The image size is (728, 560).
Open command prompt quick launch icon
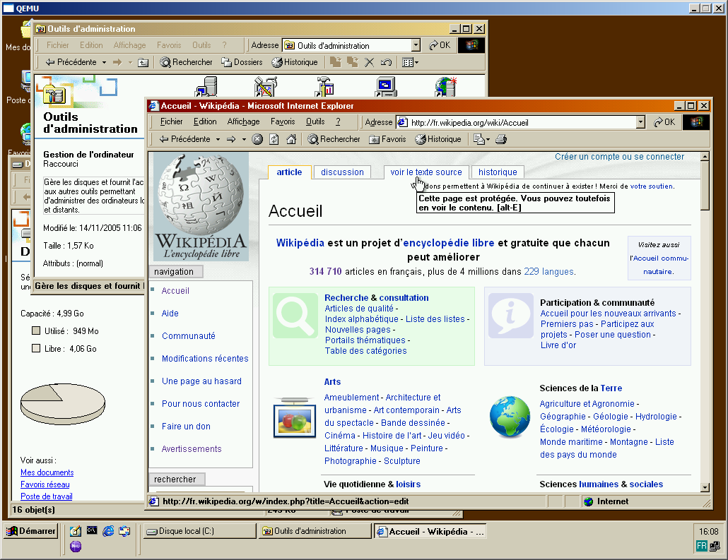pyautogui.click(x=92, y=531)
